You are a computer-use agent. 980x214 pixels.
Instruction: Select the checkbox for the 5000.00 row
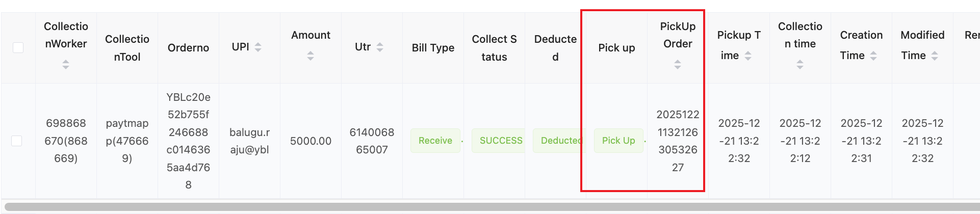point(17,141)
